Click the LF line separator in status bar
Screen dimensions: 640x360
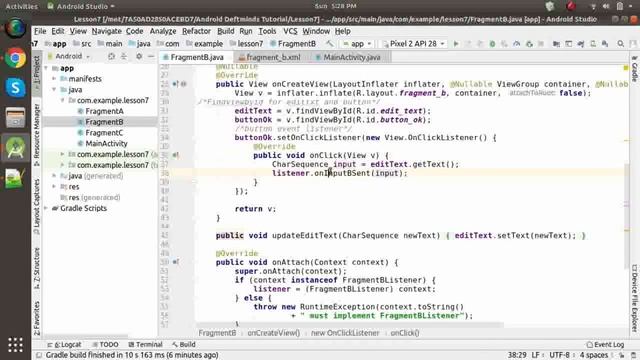tap(535, 355)
